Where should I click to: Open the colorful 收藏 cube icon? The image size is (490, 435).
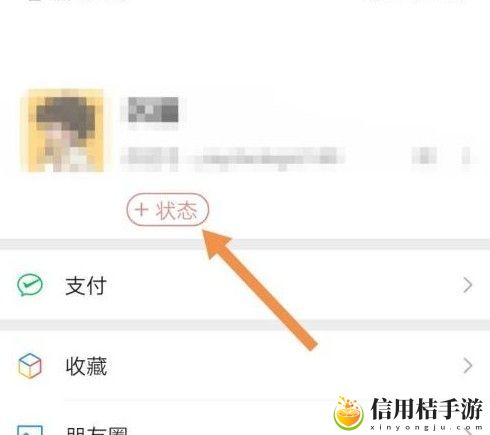click(30, 366)
